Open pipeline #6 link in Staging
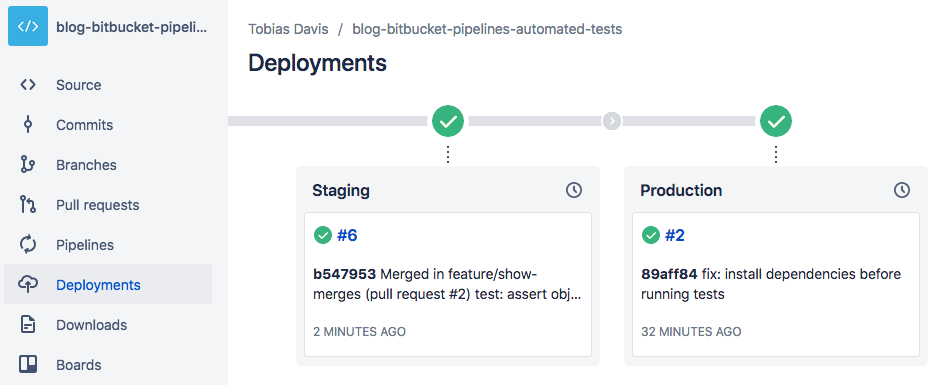Image resolution: width=937 pixels, height=385 pixels. click(x=347, y=235)
